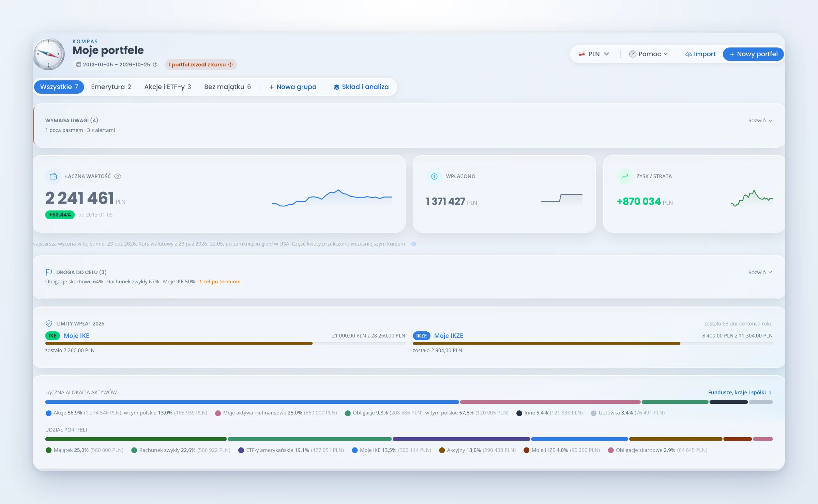Expand the Wymaga uwagi section
This screenshot has height=504, width=818.
coord(760,121)
